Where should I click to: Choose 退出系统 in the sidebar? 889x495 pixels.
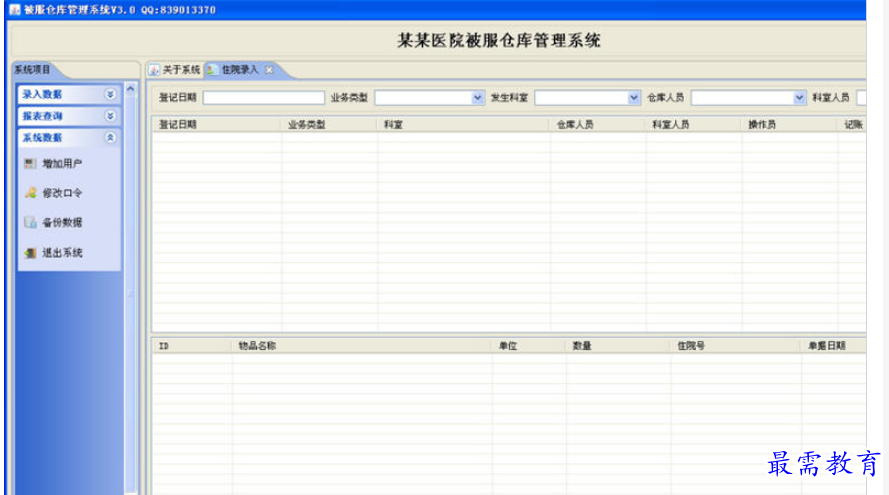coord(62,253)
